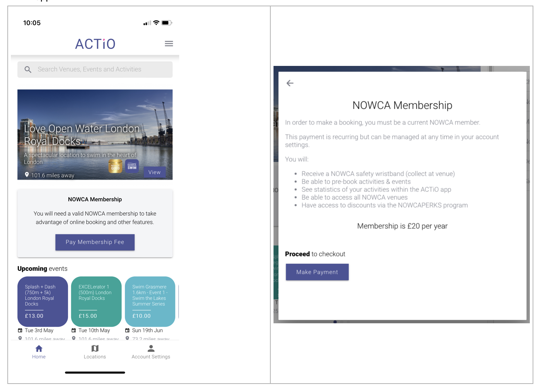Click the location pin beside 101.6 miles away
The width and height of the screenshot is (540, 392).
(27, 175)
